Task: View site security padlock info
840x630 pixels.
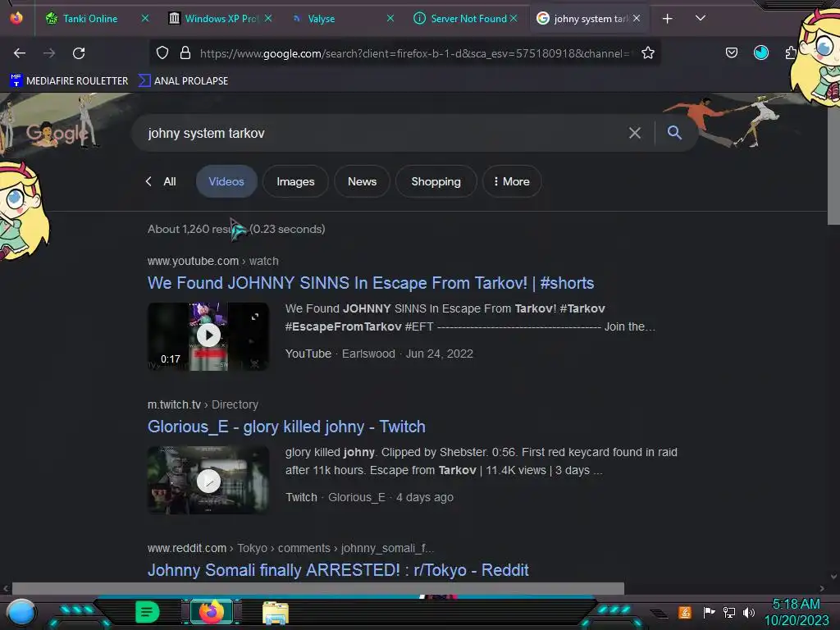Action: click(185, 52)
